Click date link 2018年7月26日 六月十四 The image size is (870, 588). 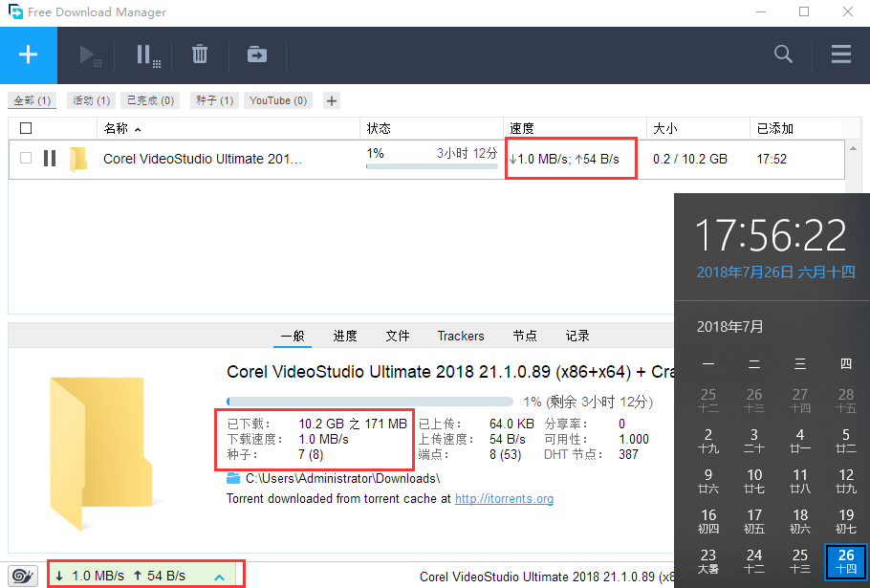pyautogui.click(x=775, y=272)
